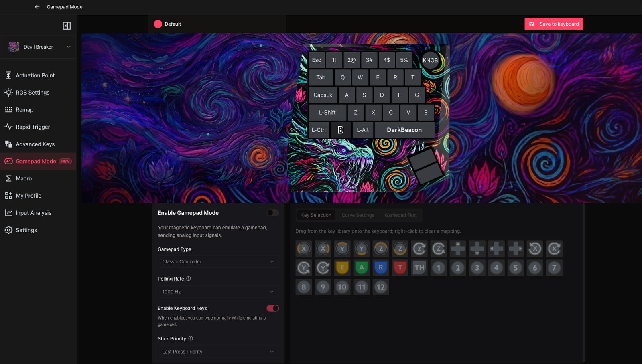The width and height of the screenshot is (642, 364).
Task: Open the 1000 Hz polling rate dropdown
Action: pyautogui.click(x=218, y=292)
